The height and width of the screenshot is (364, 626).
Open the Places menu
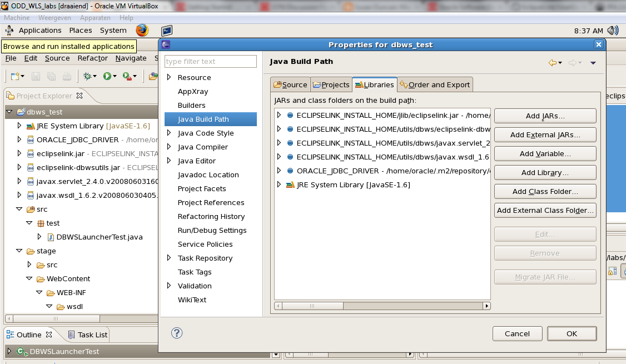[x=81, y=31]
